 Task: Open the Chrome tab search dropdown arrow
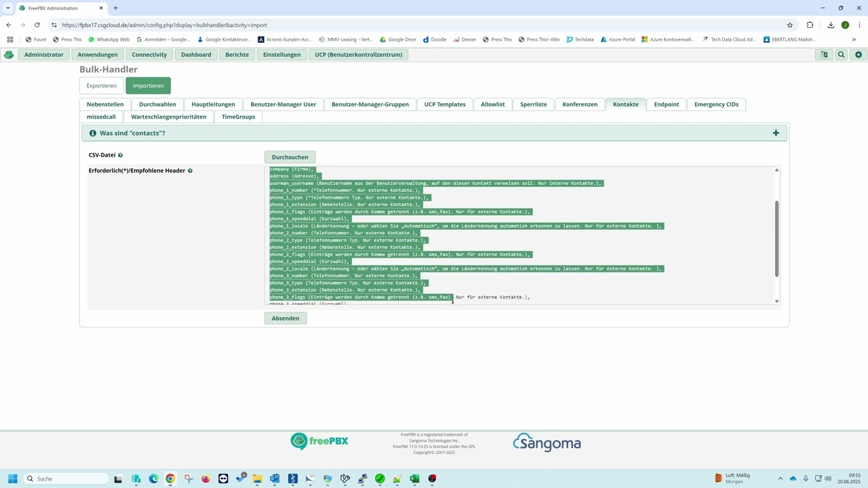(x=8, y=8)
